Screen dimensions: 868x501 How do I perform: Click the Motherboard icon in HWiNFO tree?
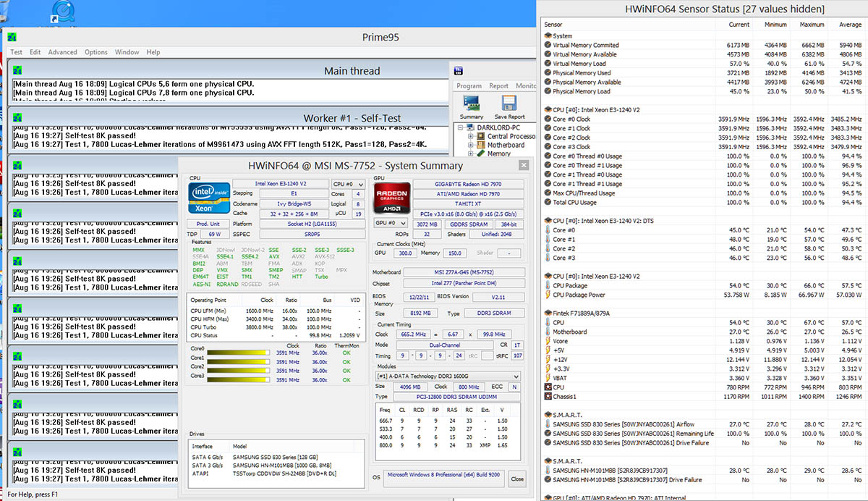coord(480,144)
